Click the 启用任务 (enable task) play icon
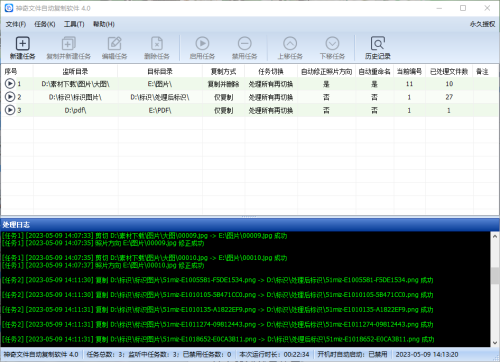Screen dimensions: 500x362 click(x=202, y=44)
